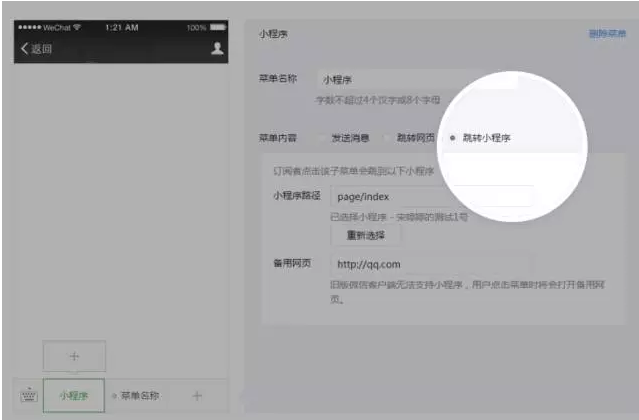Click the back arrow 返回 in phone header
The height and width of the screenshot is (420, 639).
(36, 49)
